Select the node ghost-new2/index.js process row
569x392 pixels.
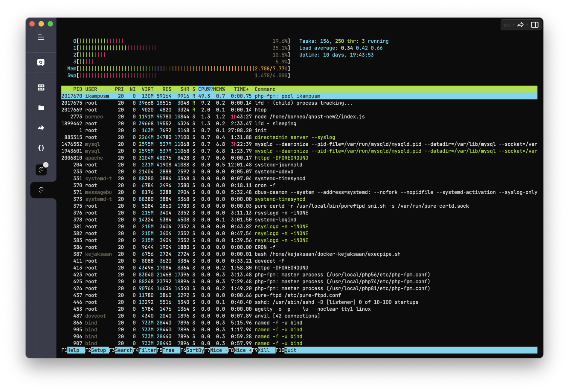(x=299, y=117)
